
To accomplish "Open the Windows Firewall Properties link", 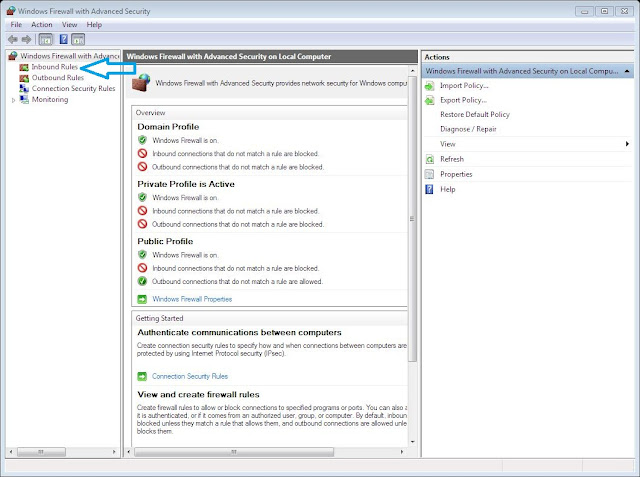I will [x=192, y=299].
